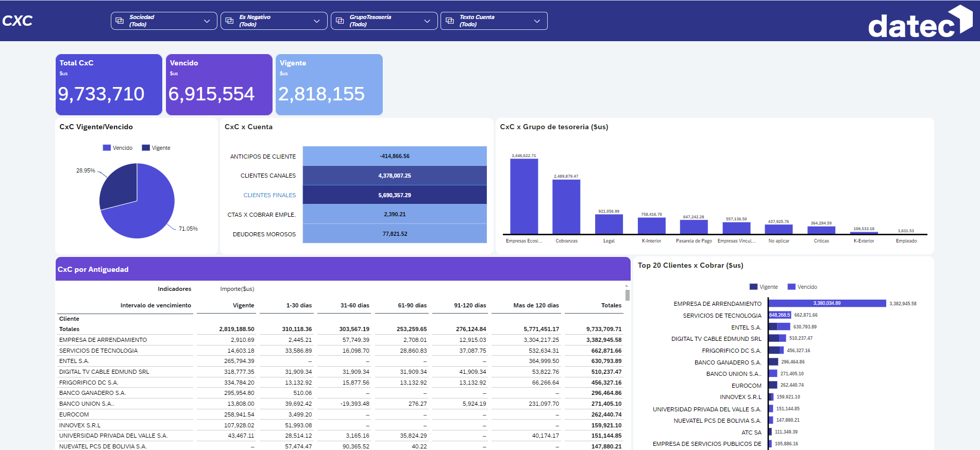The height and width of the screenshot is (450, 980).
Task: Click the Legal bar in tesoreria chart
Action: pos(609,224)
